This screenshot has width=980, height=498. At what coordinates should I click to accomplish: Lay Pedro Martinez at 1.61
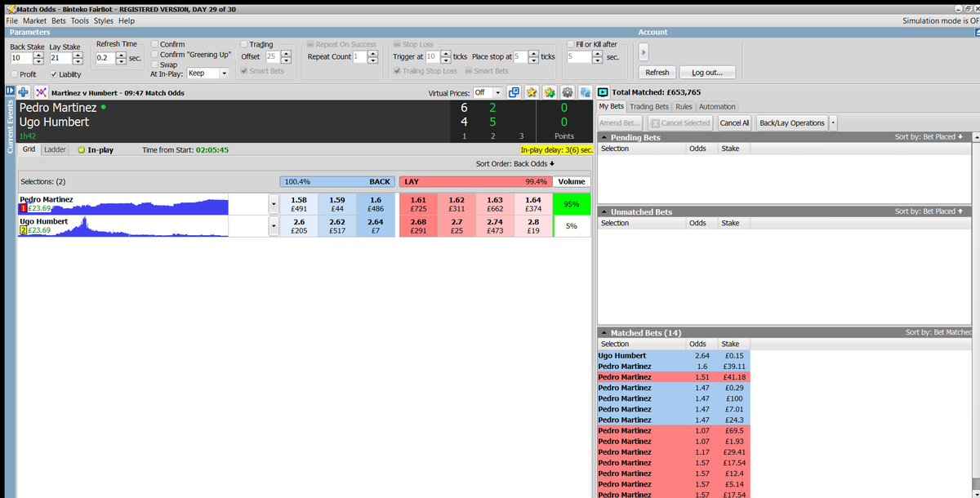(x=418, y=204)
